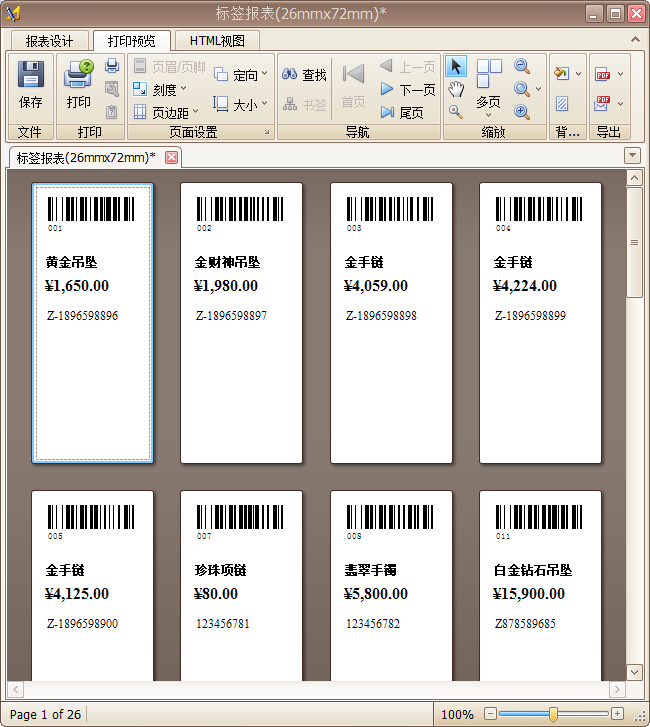
Task: Open the document tab list dropdown
Action: [632, 155]
